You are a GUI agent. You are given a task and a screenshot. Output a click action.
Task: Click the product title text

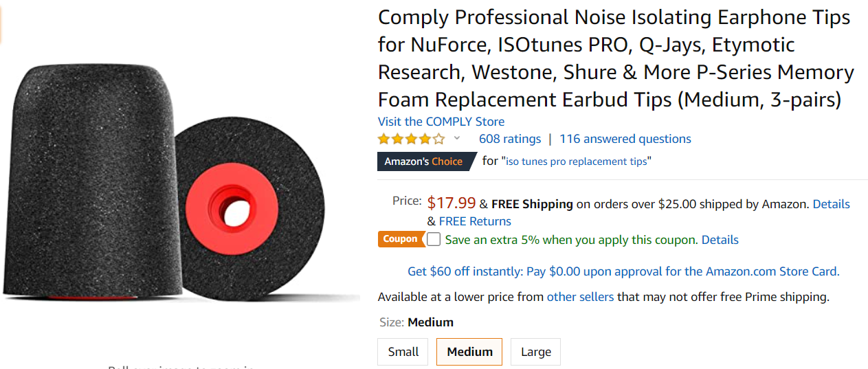(616, 58)
